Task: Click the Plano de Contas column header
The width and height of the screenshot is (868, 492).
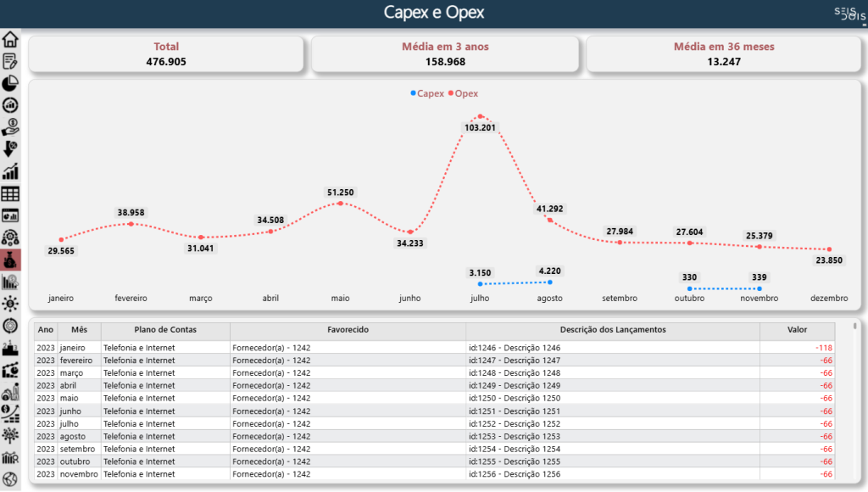Action: tap(164, 330)
